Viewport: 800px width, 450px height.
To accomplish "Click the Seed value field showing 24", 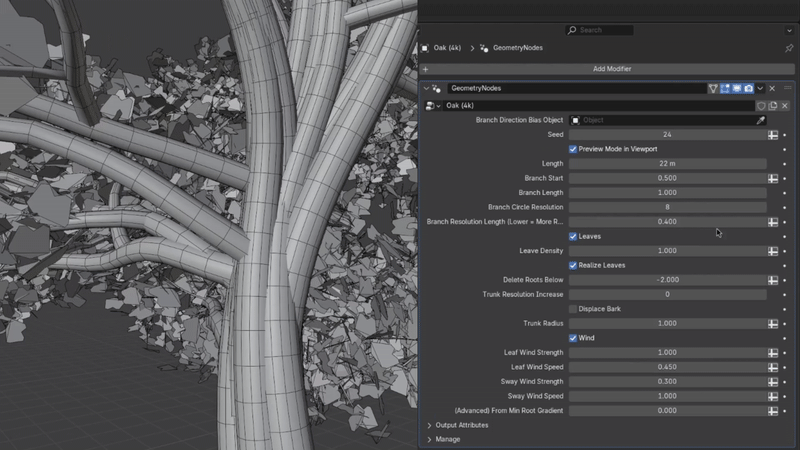I will 667,135.
